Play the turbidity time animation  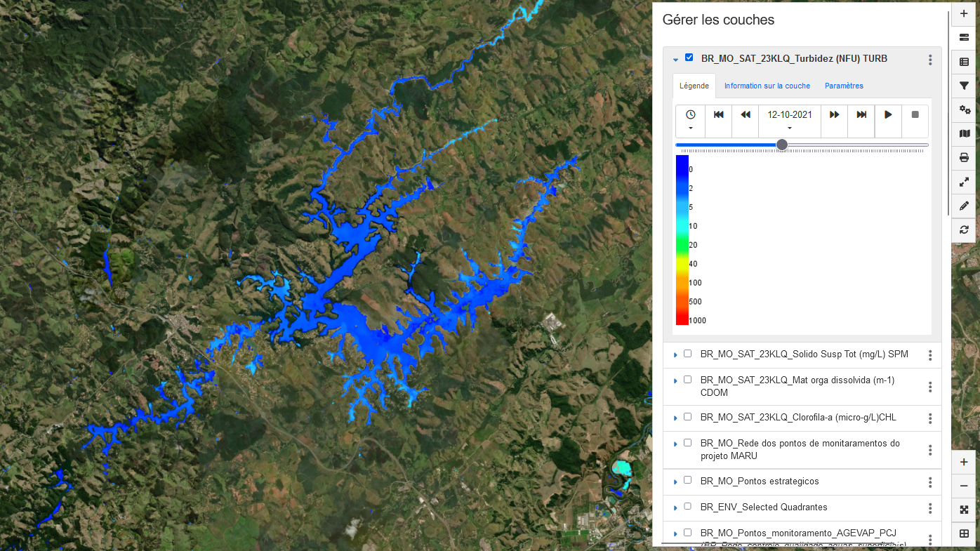tap(888, 114)
